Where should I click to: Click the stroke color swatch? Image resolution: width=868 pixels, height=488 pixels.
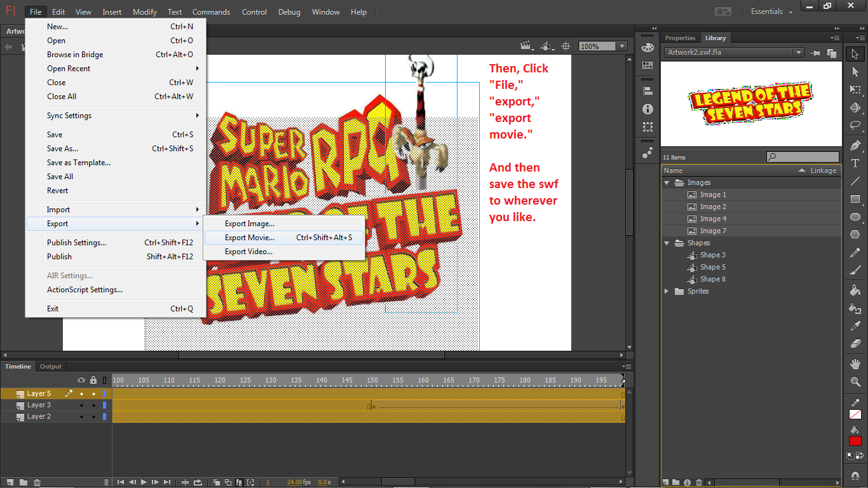point(855,414)
